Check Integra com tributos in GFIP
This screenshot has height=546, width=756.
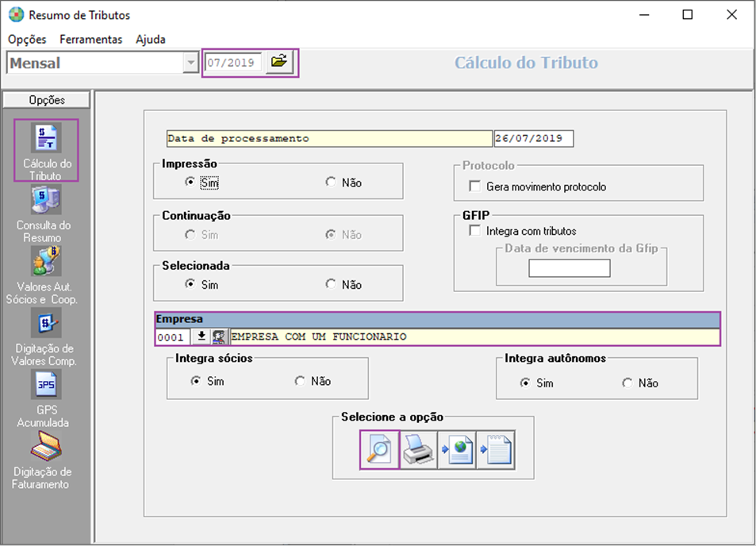[475, 231]
